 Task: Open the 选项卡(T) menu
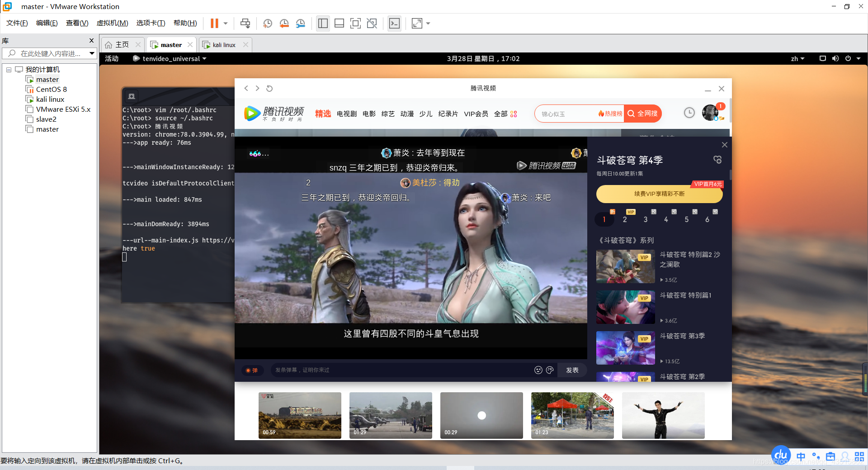point(151,23)
